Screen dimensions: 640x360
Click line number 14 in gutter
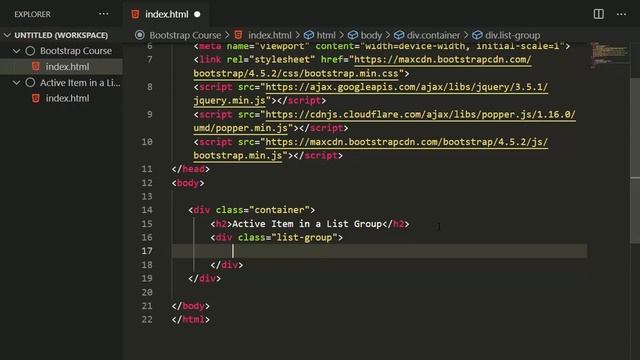(x=147, y=210)
